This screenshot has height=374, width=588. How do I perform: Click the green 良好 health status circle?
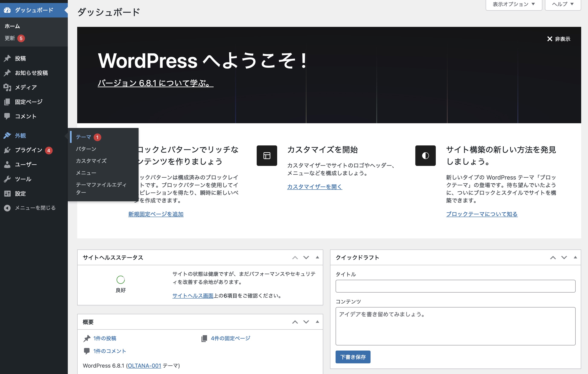121,280
